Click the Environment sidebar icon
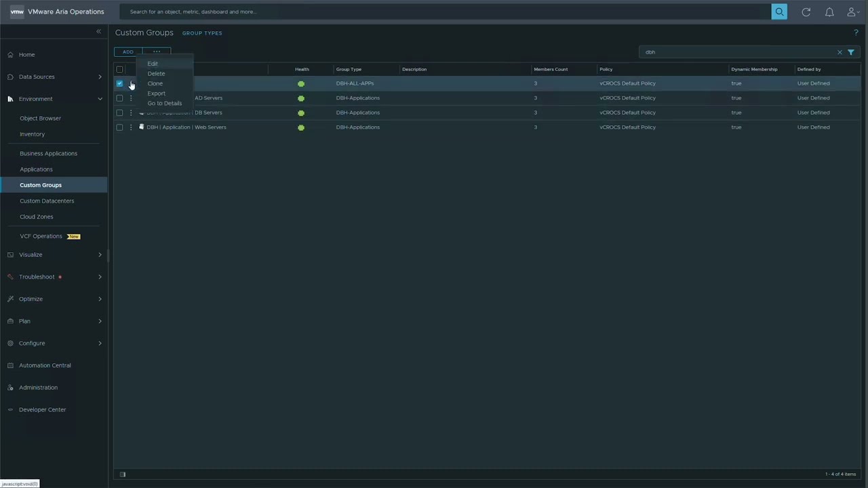 pyautogui.click(x=10, y=99)
